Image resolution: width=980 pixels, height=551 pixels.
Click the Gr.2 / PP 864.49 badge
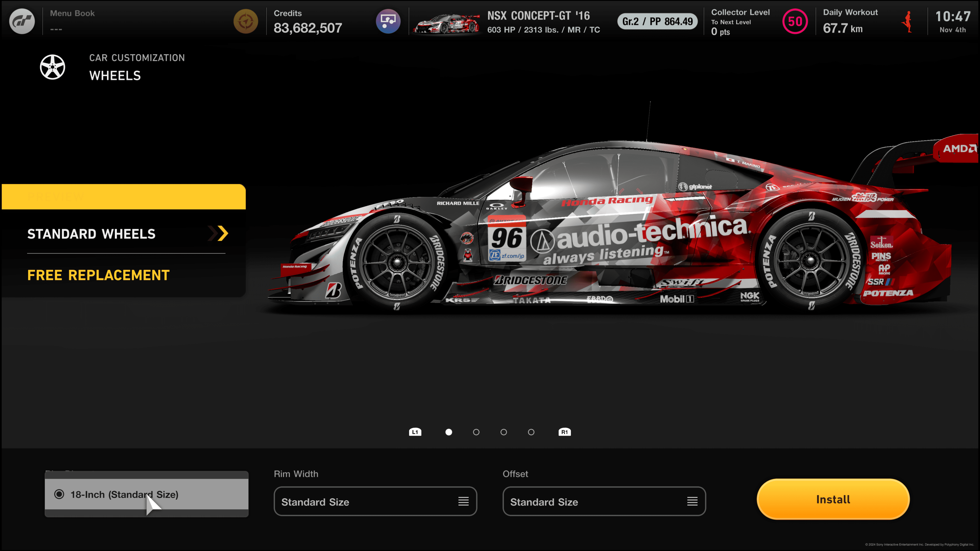tap(657, 21)
